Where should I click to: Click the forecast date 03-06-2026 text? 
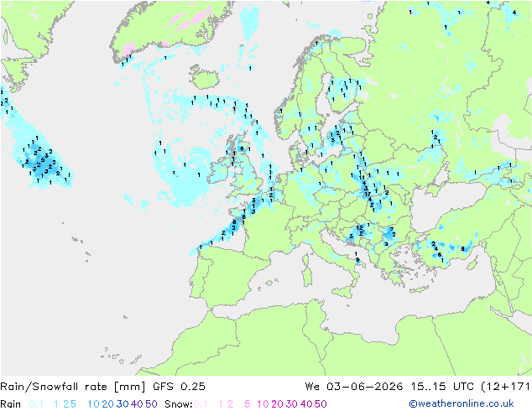[365, 386]
